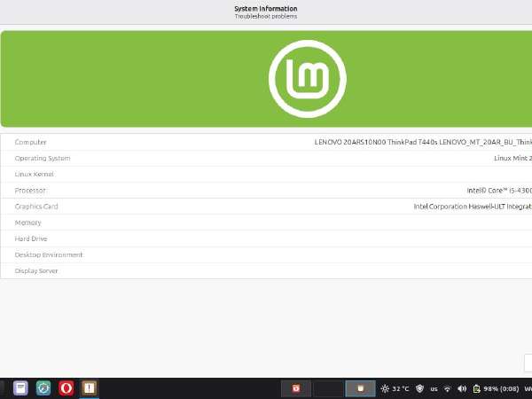Open the weather applet showing 32 °C
532x399 pixels.
coord(395,389)
